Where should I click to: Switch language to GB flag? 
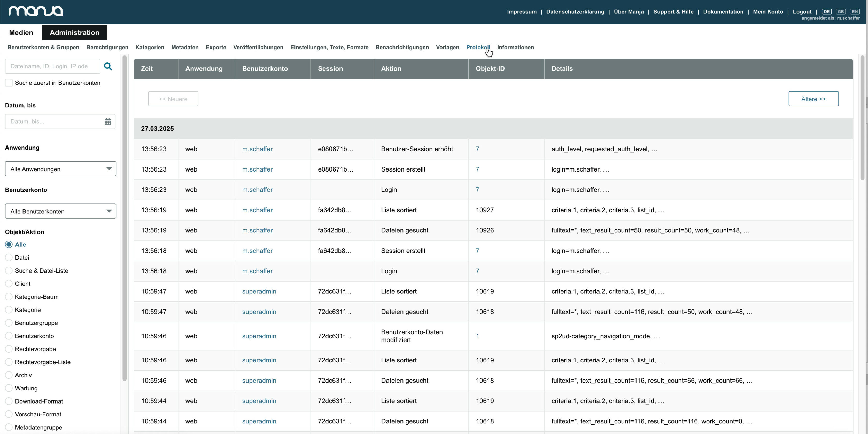coord(840,11)
